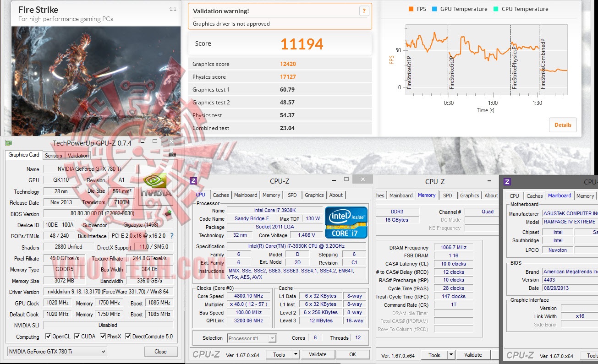The height and width of the screenshot is (364, 598).
Task: Click the DRAM Frequency value 1066.7 MHz
Action: [x=453, y=248]
